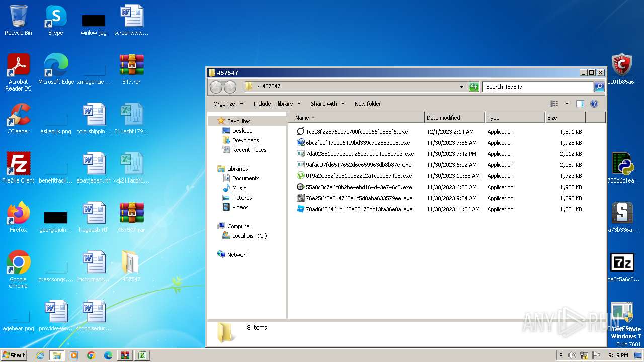Open 211acbf179... Excel file on desktop
The width and height of the screenshot is (644, 362).
[x=131, y=119]
